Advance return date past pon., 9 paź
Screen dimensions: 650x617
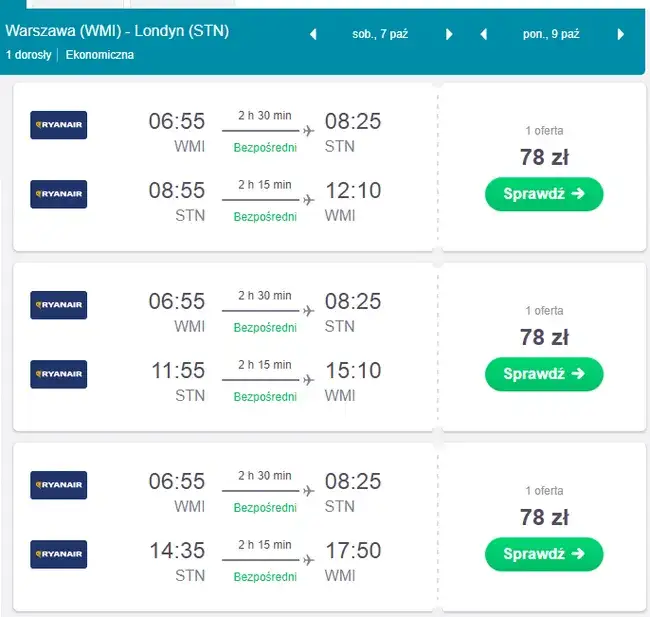[x=620, y=34]
